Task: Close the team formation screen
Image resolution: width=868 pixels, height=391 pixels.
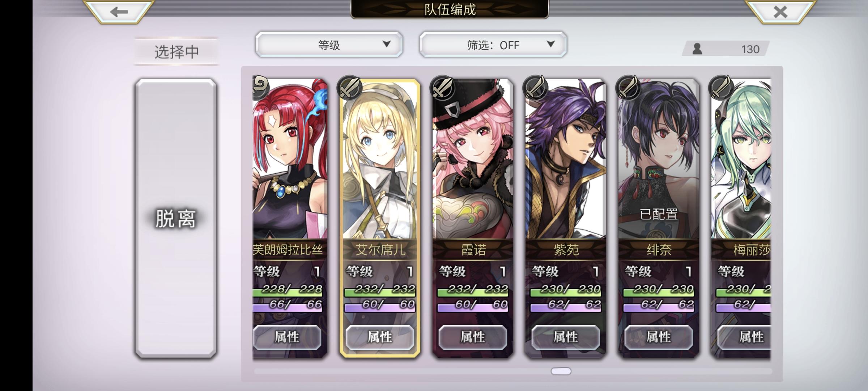Action: tap(780, 12)
